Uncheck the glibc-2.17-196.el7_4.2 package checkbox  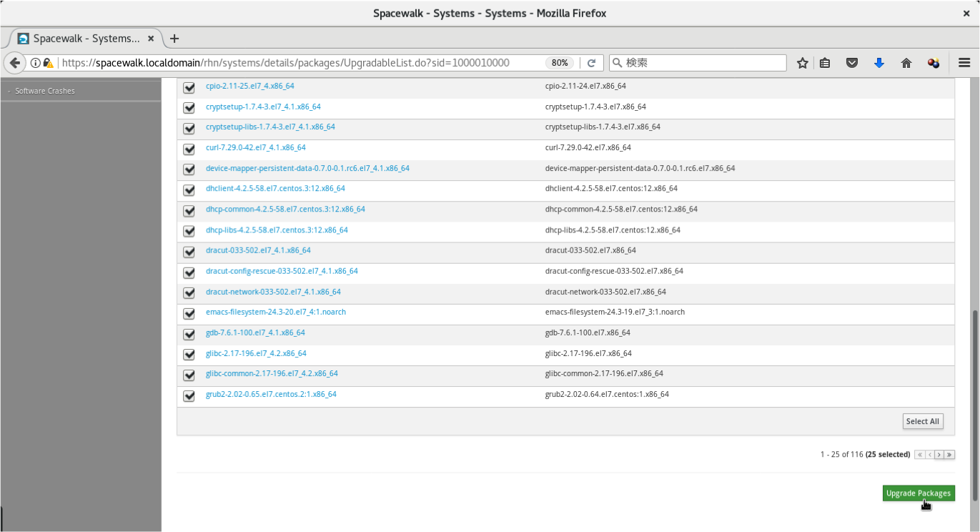[189, 355]
